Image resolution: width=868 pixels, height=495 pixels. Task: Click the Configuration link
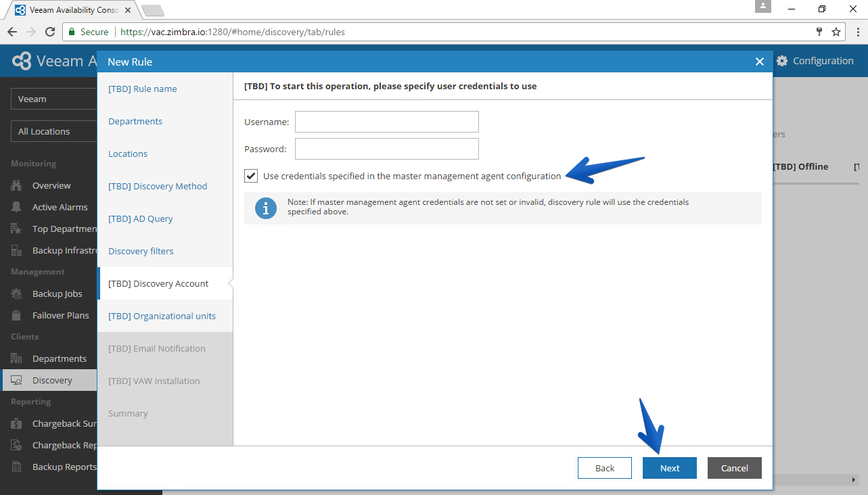(x=823, y=61)
